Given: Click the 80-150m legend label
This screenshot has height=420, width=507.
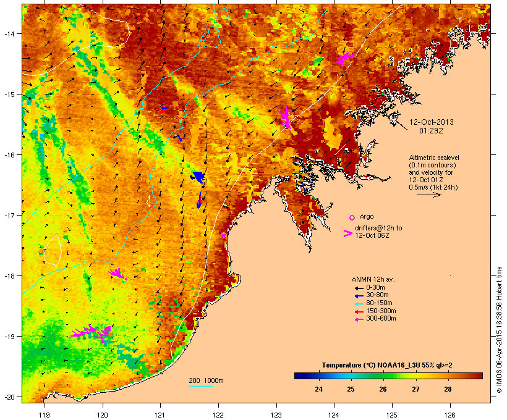Looking at the screenshot, I should click(379, 303).
